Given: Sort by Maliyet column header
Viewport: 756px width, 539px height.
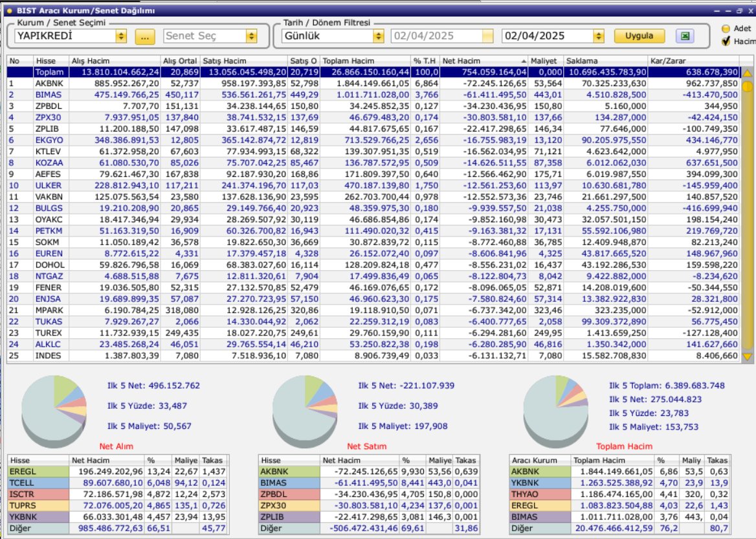Looking at the screenshot, I should (x=545, y=61).
